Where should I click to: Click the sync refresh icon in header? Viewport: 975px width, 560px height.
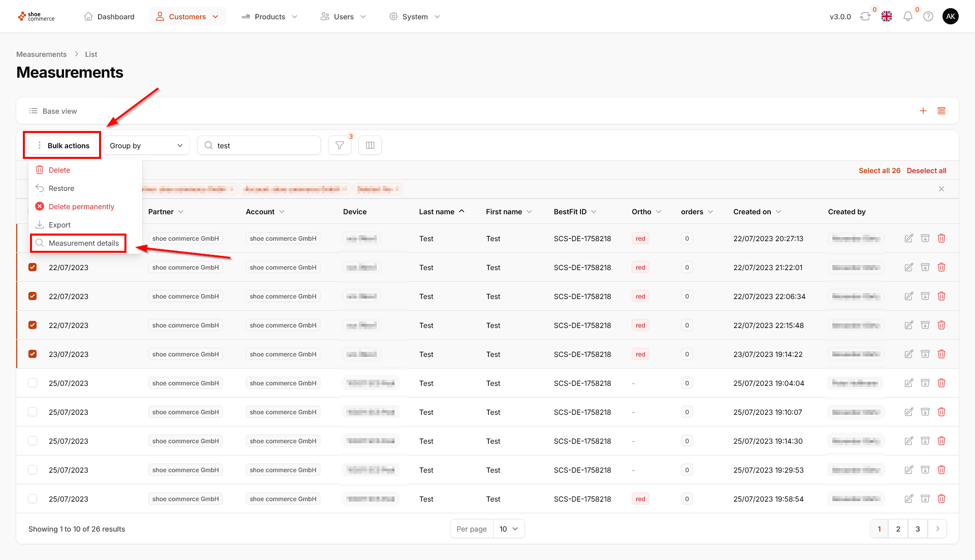click(x=865, y=16)
